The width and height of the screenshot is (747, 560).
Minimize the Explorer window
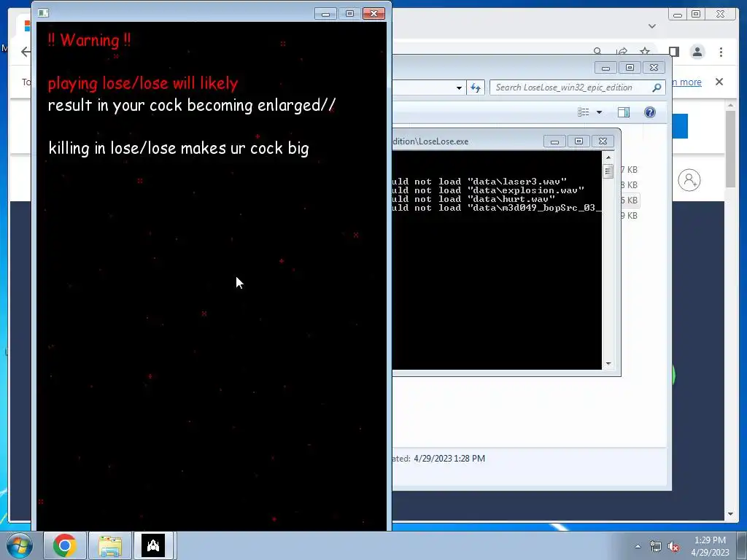coord(605,68)
